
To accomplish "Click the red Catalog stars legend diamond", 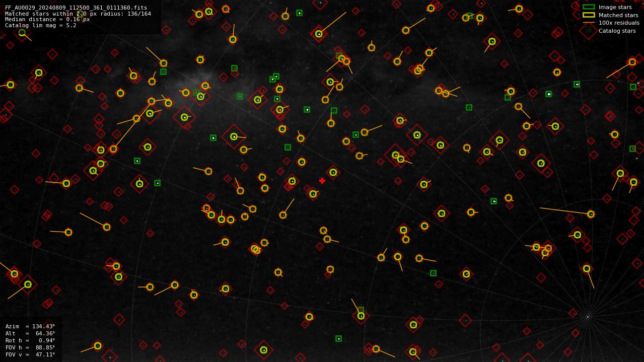I will pyautogui.click(x=589, y=30).
